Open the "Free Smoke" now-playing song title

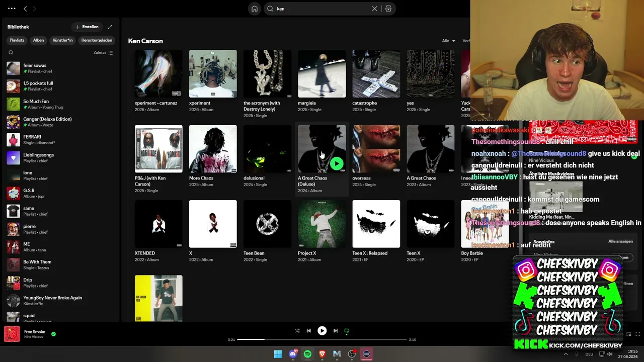(x=35, y=332)
